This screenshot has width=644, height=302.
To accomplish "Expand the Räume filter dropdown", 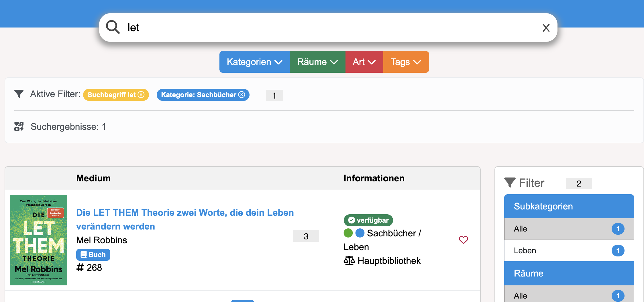I will coord(317,62).
